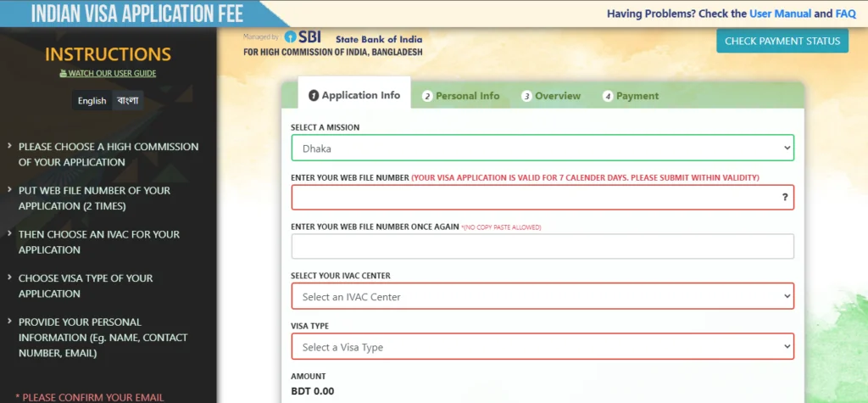Open the User Manual link
This screenshot has height=403, width=868.
780,14
